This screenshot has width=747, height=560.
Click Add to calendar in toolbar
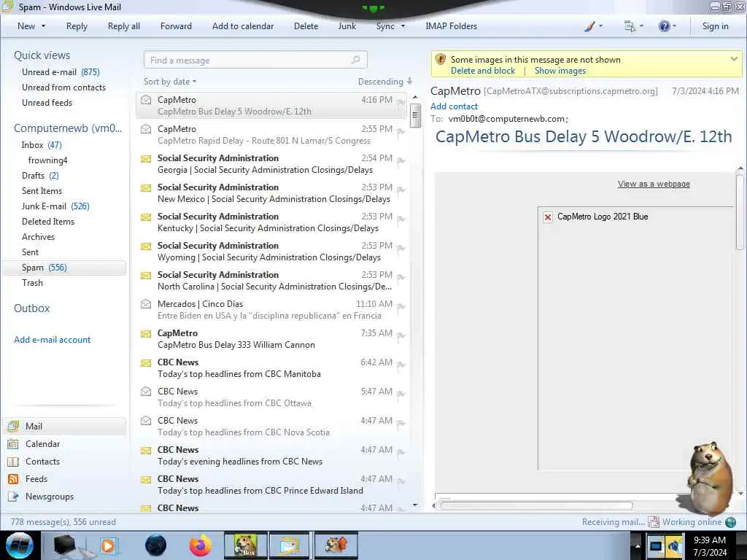tap(243, 26)
